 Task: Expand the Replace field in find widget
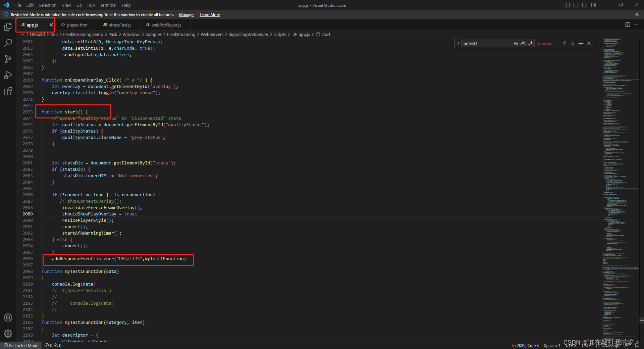(x=458, y=43)
